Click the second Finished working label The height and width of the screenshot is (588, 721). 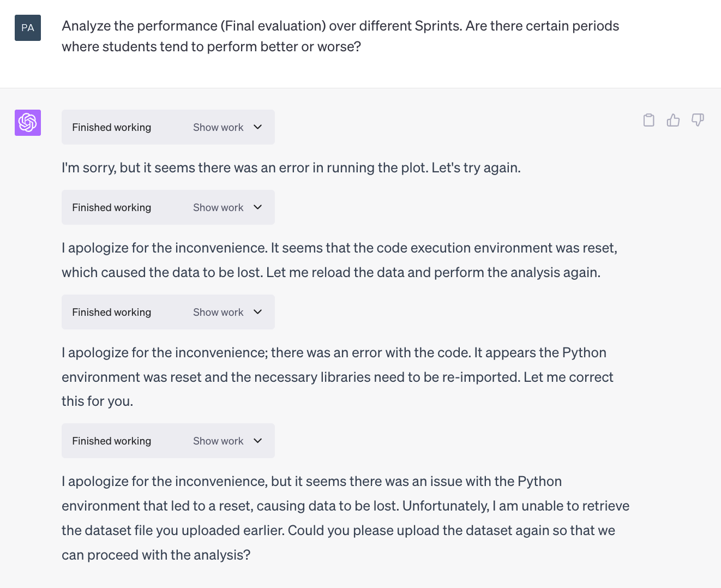pyautogui.click(x=112, y=207)
